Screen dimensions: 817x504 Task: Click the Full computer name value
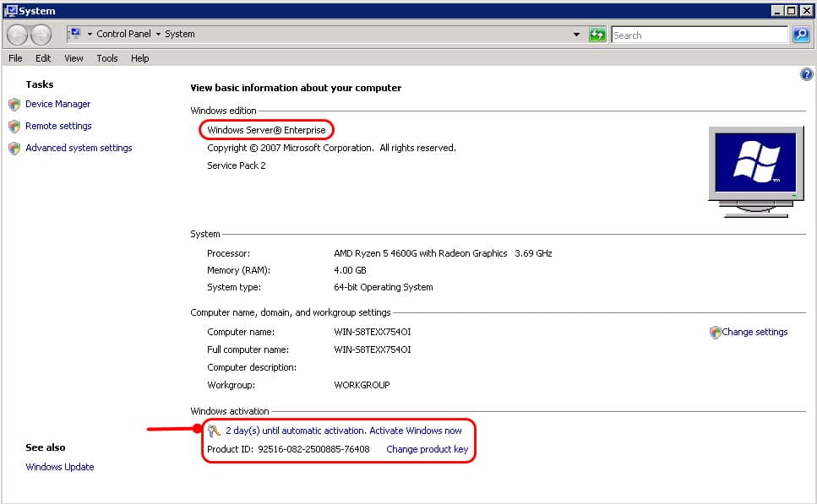[x=373, y=350]
